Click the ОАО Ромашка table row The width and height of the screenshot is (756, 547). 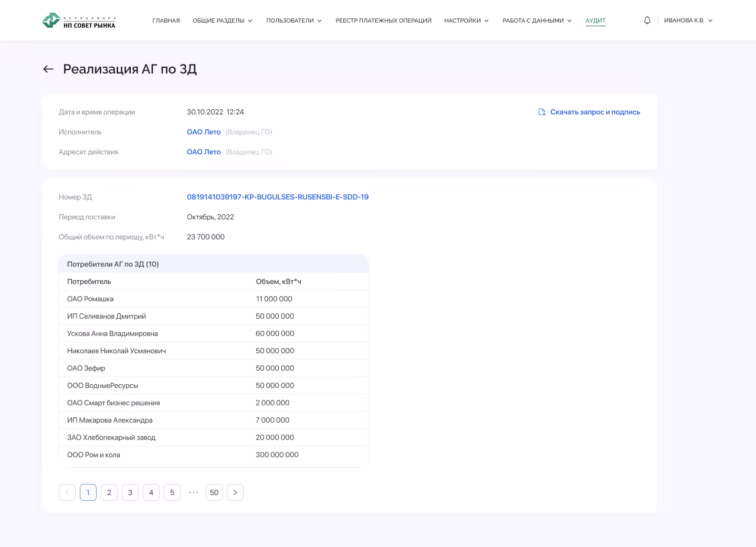coord(213,299)
